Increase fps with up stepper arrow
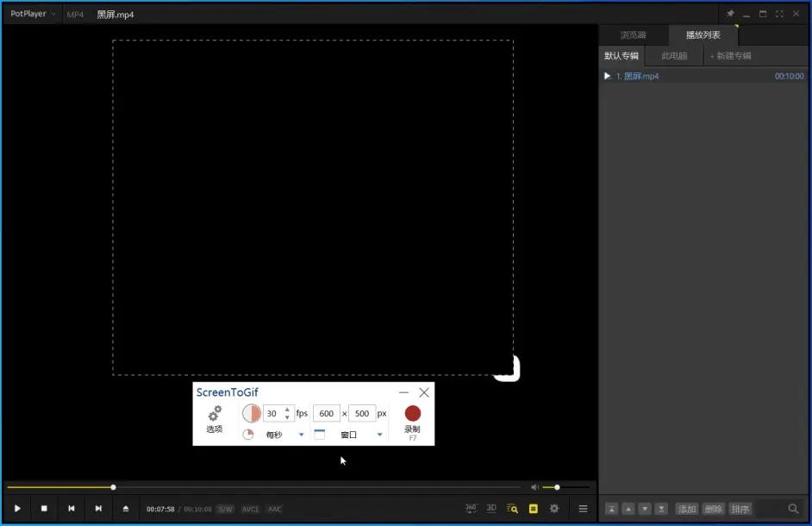The width and height of the screenshot is (812, 526). point(287,410)
